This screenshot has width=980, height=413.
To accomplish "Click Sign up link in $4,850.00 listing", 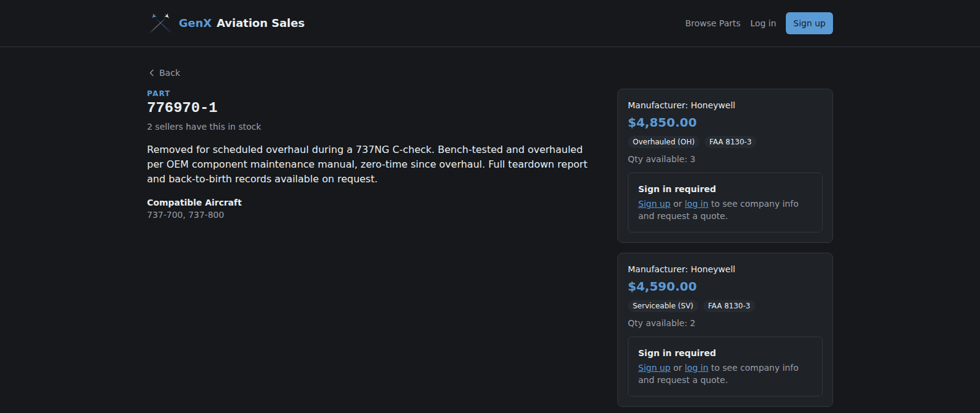I will pyautogui.click(x=654, y=204).
